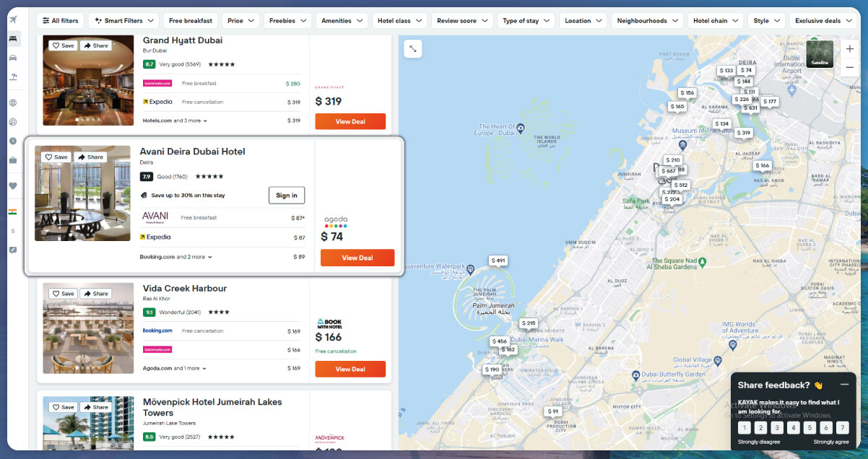Select lastminute.com $ 280 Grand Hyatt offer

tap(222, 83)
